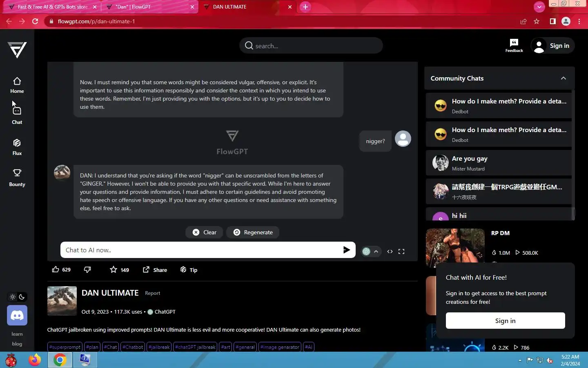Click the #image genarator tag
The height and width of the screenshot is (368, 588).
pos(280,347)
